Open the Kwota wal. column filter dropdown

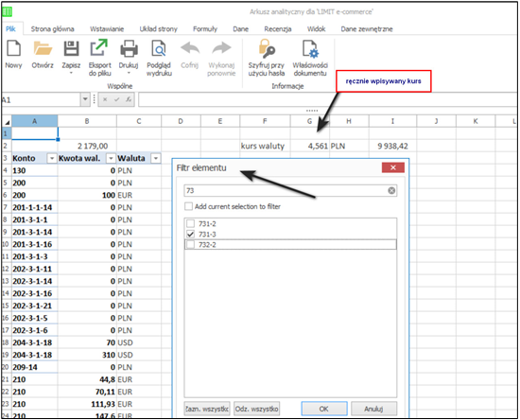coord(111,159)
